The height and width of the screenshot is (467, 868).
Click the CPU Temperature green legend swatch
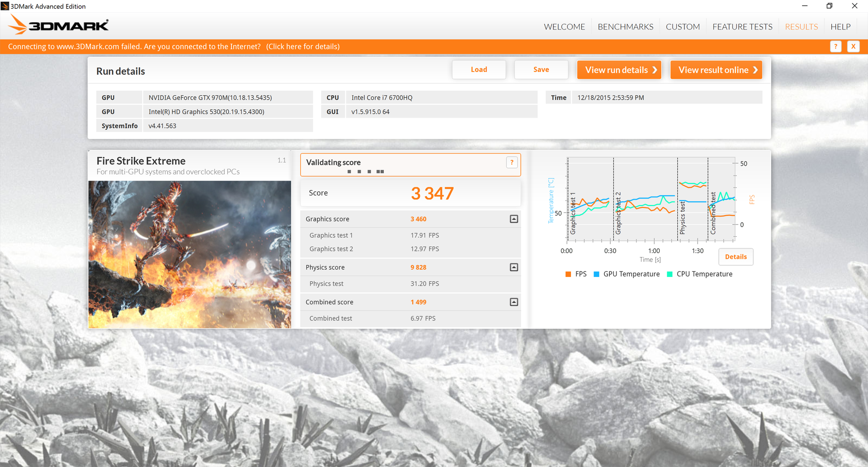(670, 274)
